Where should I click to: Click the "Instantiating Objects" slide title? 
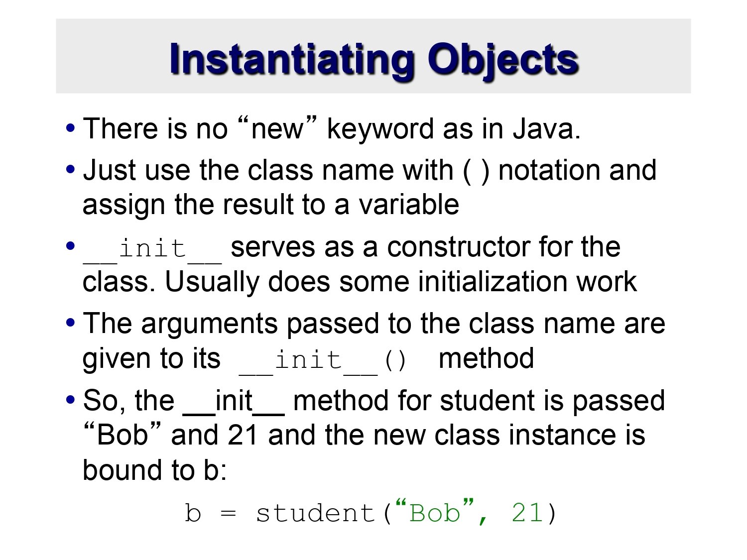click(x=373, y=60)
